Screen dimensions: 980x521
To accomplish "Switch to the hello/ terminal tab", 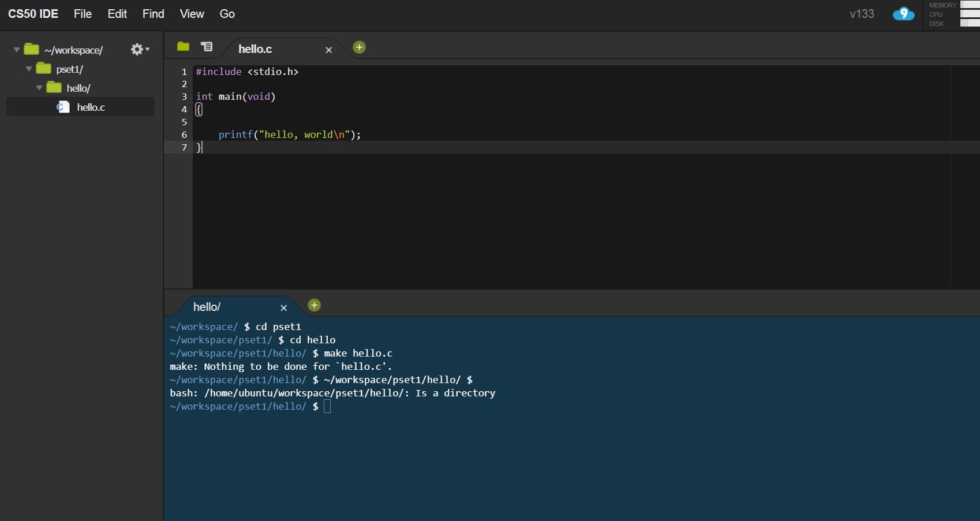I will pos(207,307).
